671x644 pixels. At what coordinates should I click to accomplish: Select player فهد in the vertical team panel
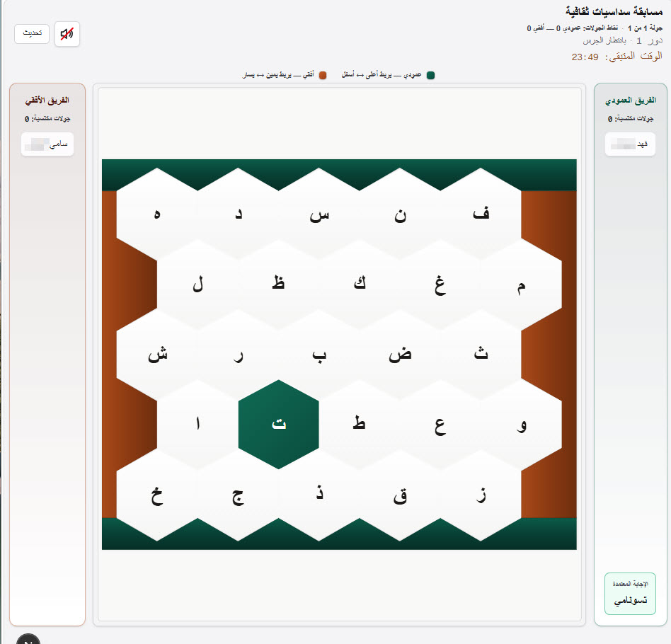point(630,144)
